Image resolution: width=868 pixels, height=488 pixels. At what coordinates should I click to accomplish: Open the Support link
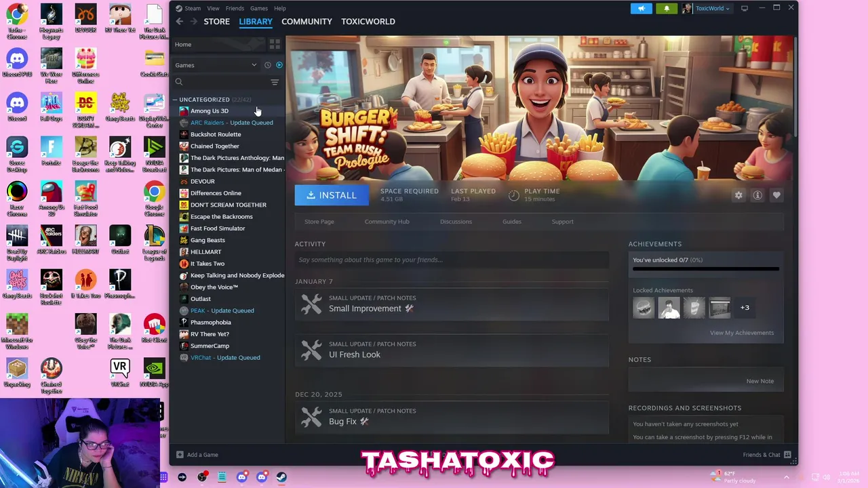click(562, 222)
